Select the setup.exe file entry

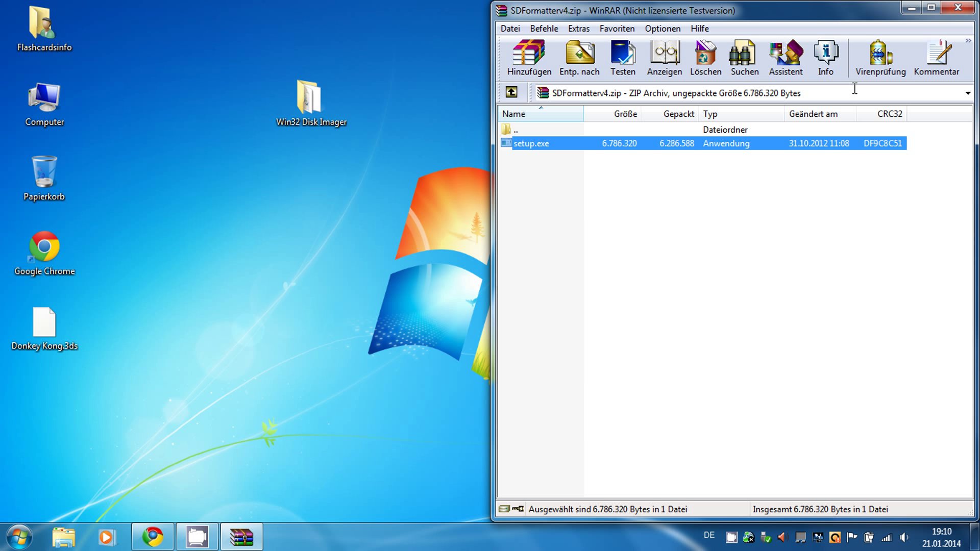click(x=531, y=143)
